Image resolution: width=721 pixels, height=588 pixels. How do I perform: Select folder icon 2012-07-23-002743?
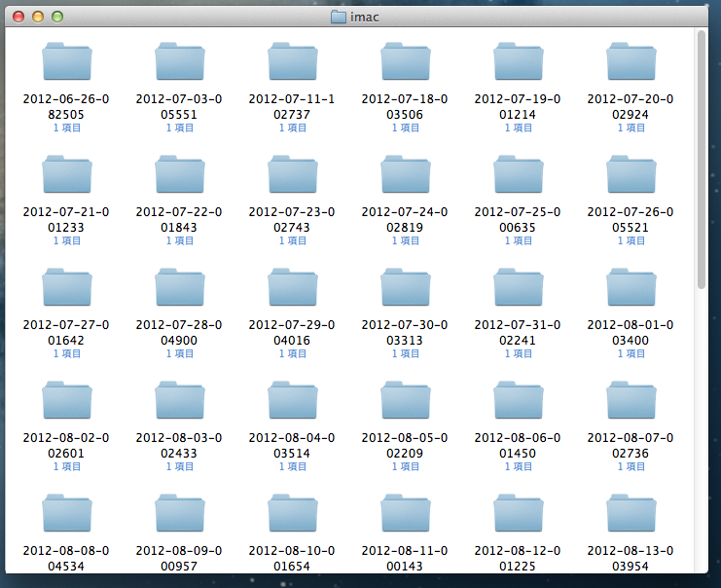click(293, 174)
